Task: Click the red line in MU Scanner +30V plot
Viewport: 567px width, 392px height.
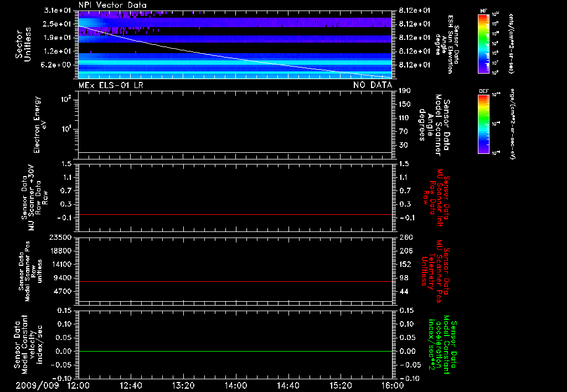Action: (x=235, y=214)
